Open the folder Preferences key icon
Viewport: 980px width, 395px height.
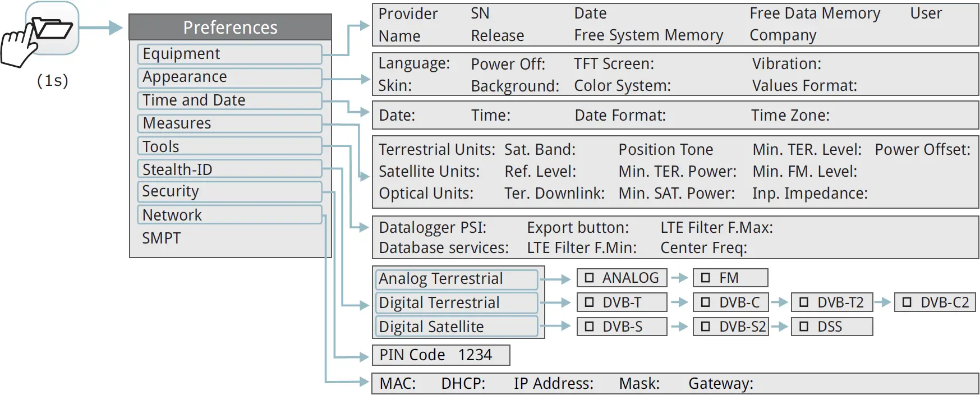(52, 28)
